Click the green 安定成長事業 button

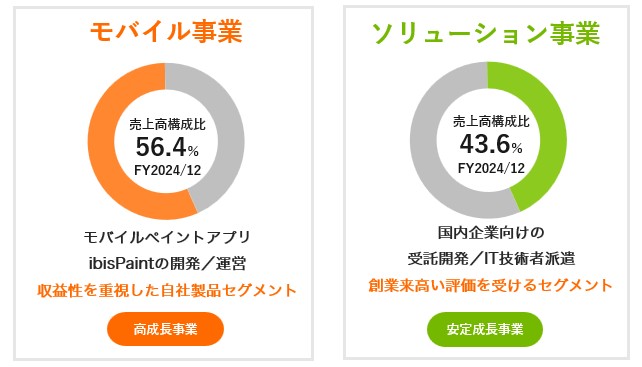(x=485, y=329)
